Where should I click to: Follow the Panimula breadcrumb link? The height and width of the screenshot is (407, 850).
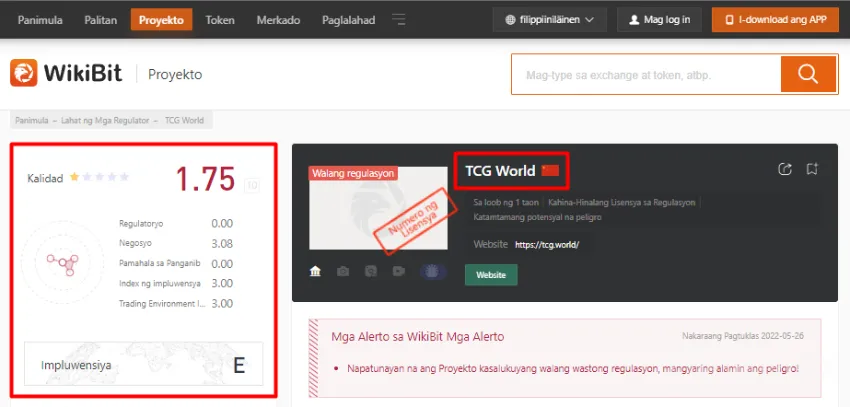point(32,120)
